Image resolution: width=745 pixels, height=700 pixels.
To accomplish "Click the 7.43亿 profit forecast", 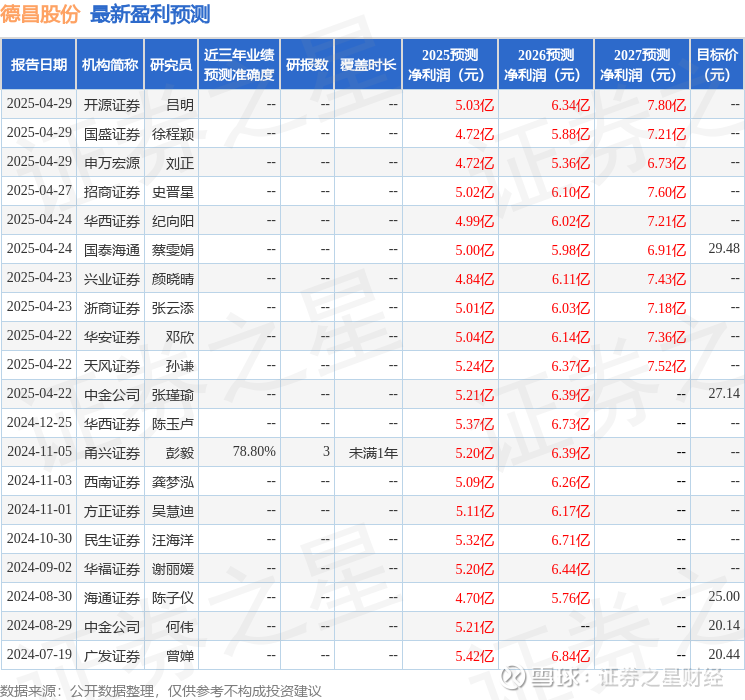I will tap(667, 279).
